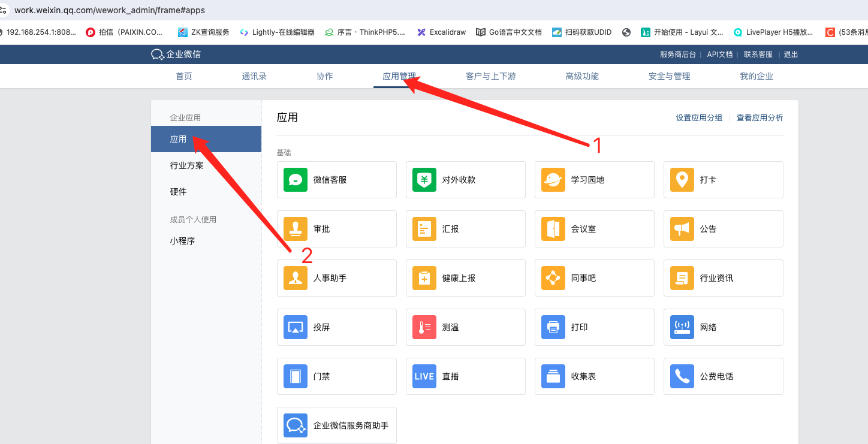This screenshot has width=868, height=444.
Task: Click the 对外收款 green shield icon
Action: pos(424,180)
